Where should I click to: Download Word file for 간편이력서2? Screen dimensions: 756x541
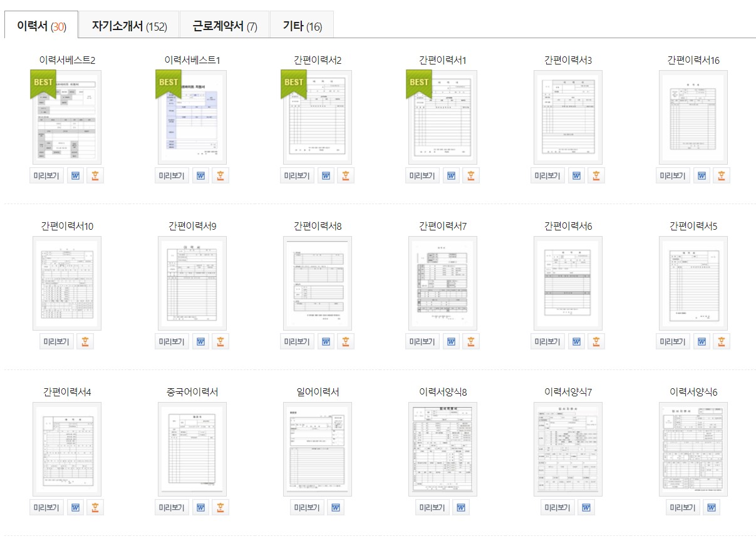pyautogui.click(x=326, y=175)
